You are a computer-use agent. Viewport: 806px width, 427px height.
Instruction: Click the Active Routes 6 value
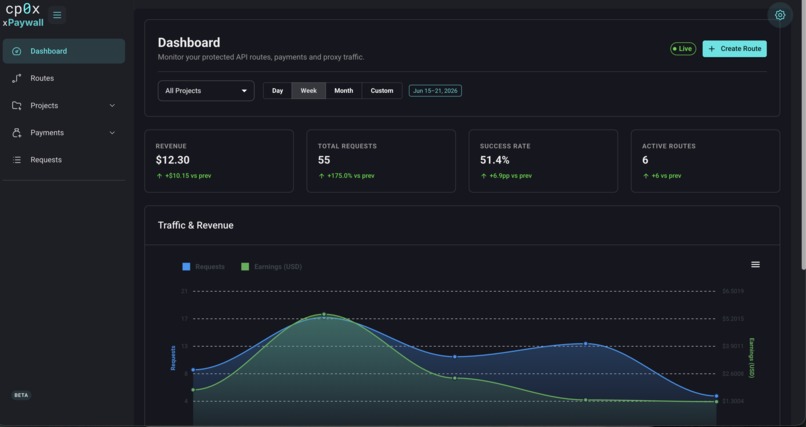pos(645,160)
